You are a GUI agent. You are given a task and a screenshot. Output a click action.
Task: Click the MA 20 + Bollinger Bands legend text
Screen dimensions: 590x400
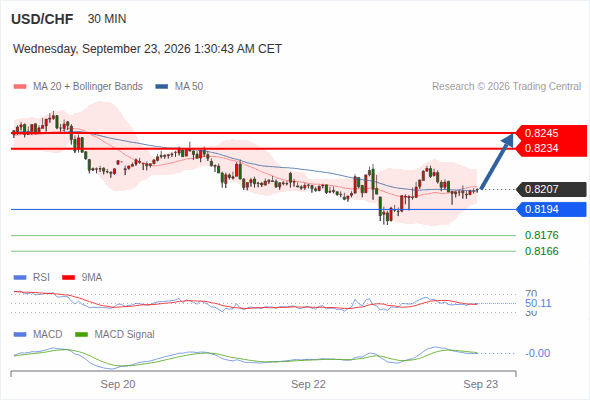coord(88,87)
